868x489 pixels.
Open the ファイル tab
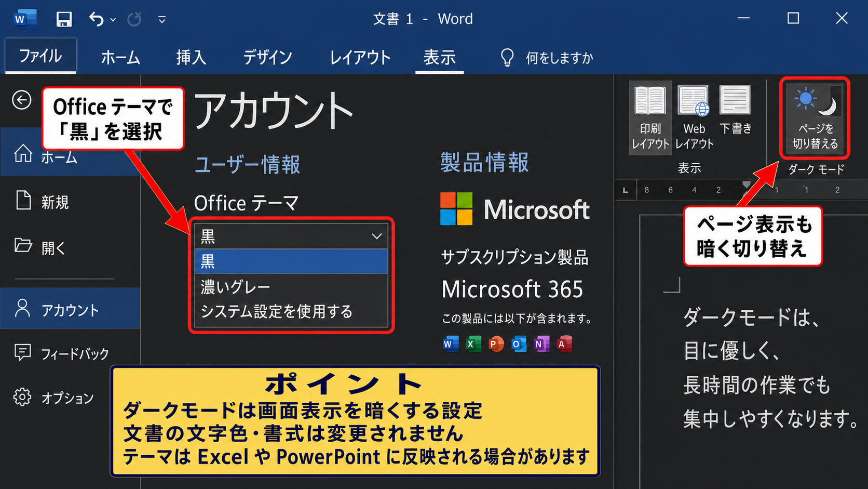[x=40, y=56]
